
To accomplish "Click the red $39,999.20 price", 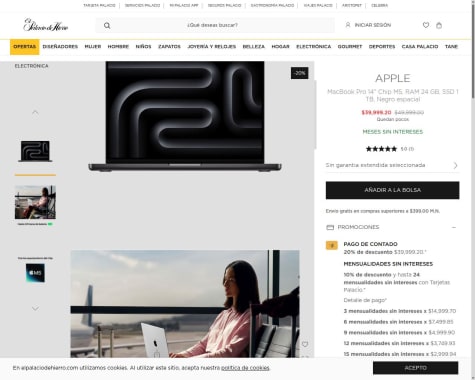I will click(376, 112).
